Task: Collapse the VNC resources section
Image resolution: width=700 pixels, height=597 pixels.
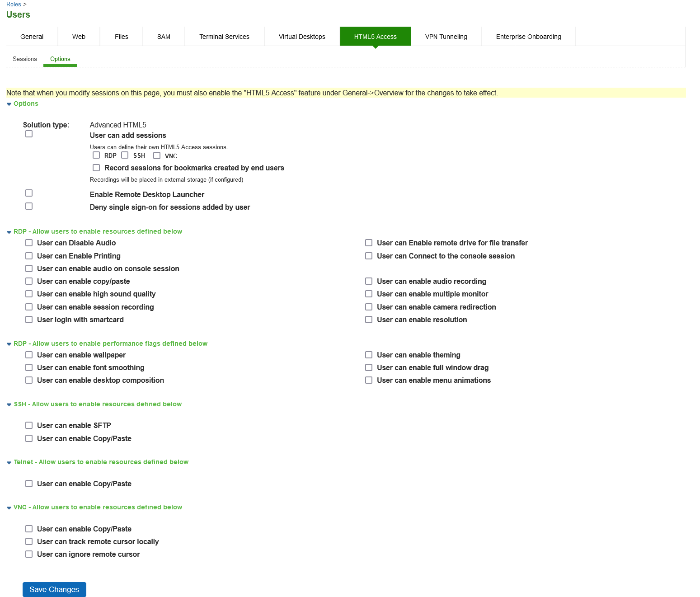Action: click(x=9, y=507)
